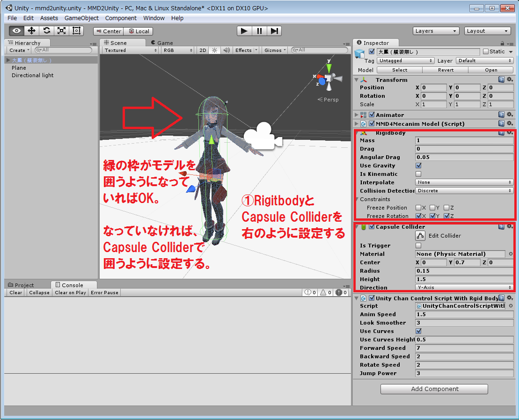Click the capsule Radius field
The height and width of the screenshot is (420, 519).
click(x=464, y=271)
